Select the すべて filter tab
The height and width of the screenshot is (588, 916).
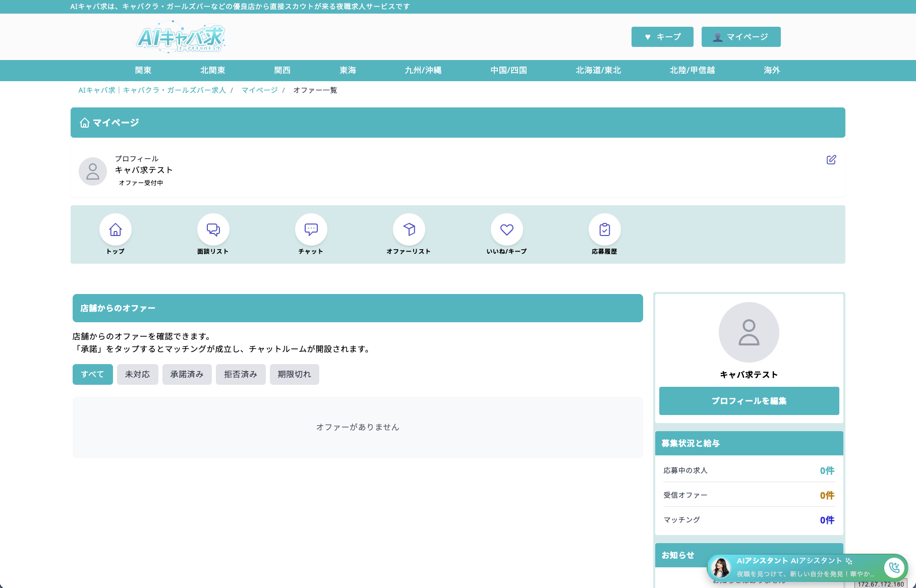point(93,374)
